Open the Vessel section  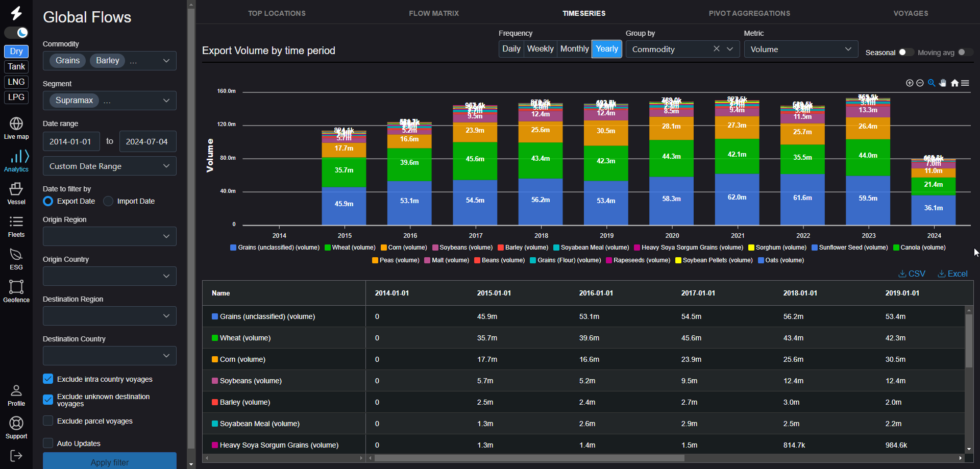16,193
